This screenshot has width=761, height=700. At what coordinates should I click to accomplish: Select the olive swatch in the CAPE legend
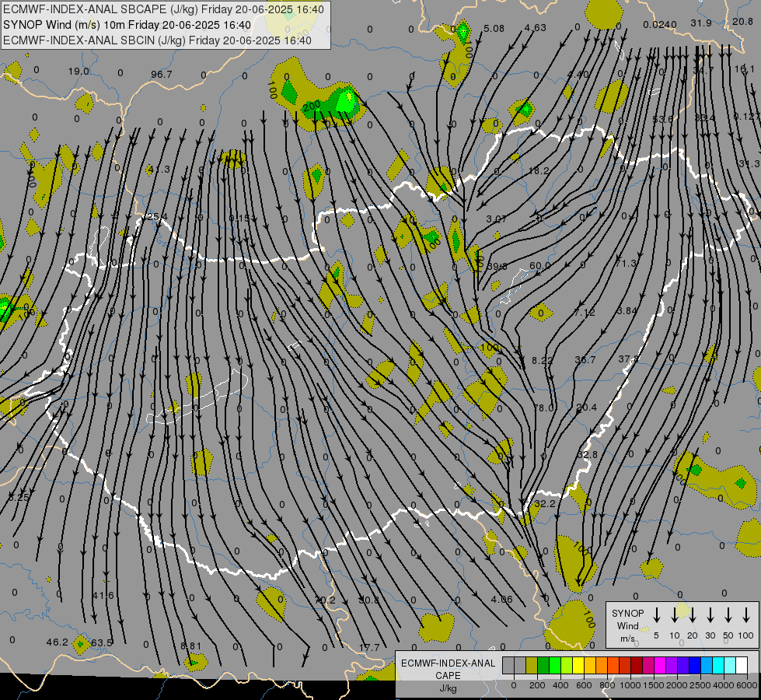tap(532, 666)
